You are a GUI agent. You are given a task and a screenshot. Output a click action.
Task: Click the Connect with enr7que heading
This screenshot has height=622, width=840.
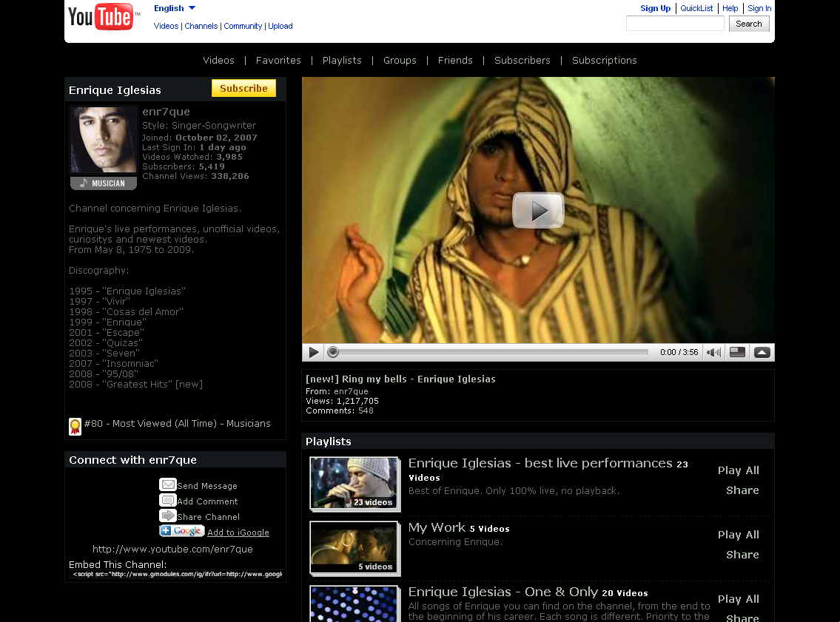click(133, 460)
